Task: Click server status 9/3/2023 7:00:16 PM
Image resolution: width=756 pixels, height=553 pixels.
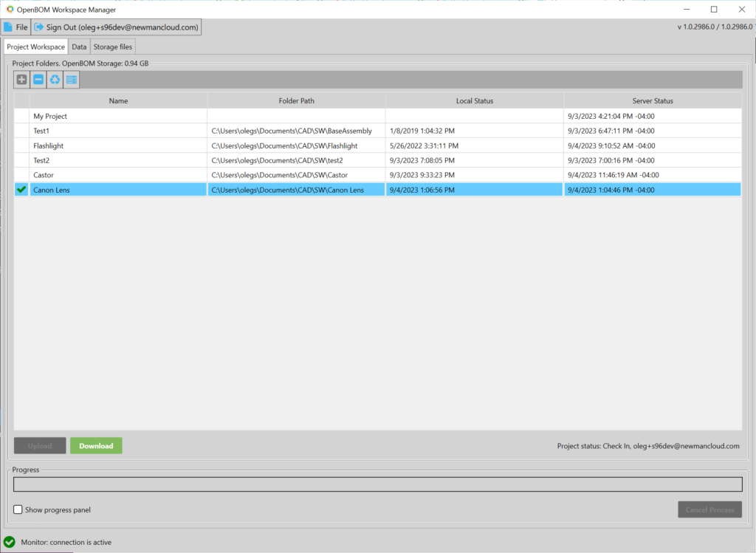Action: point(611,160)
